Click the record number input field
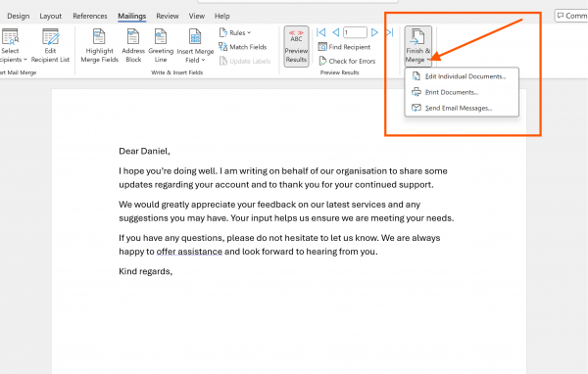Viewport: 588px width, 374px height. coord(355,32)
